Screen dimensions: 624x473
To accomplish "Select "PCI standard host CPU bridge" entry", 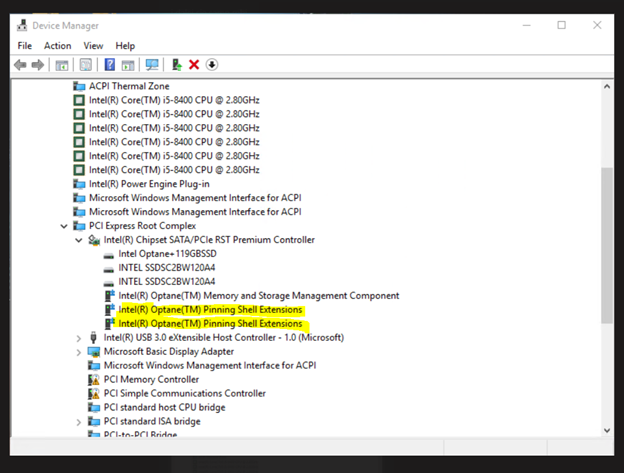I will point(164,407).
